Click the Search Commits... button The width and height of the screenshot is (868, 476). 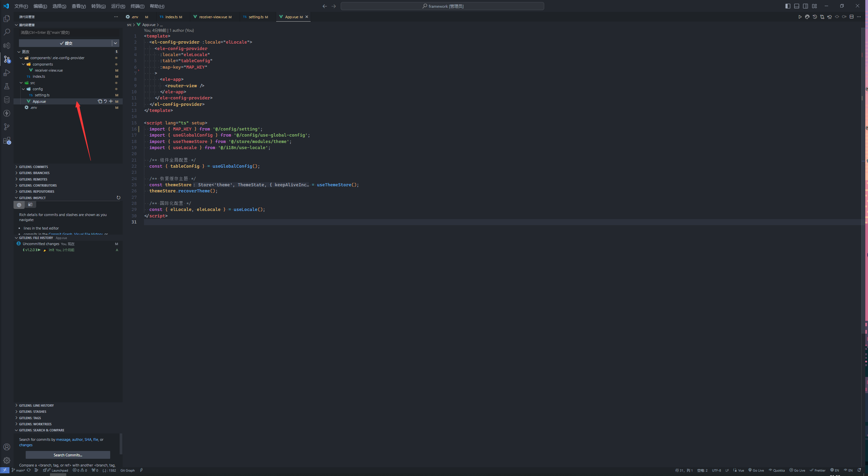[x=68, y=455]
